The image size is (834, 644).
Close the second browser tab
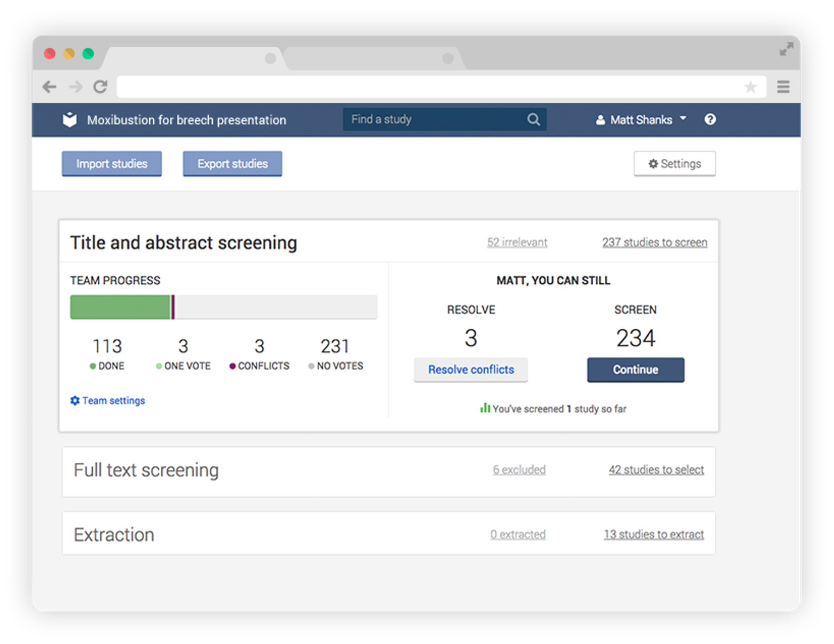[x=448, y=58]
